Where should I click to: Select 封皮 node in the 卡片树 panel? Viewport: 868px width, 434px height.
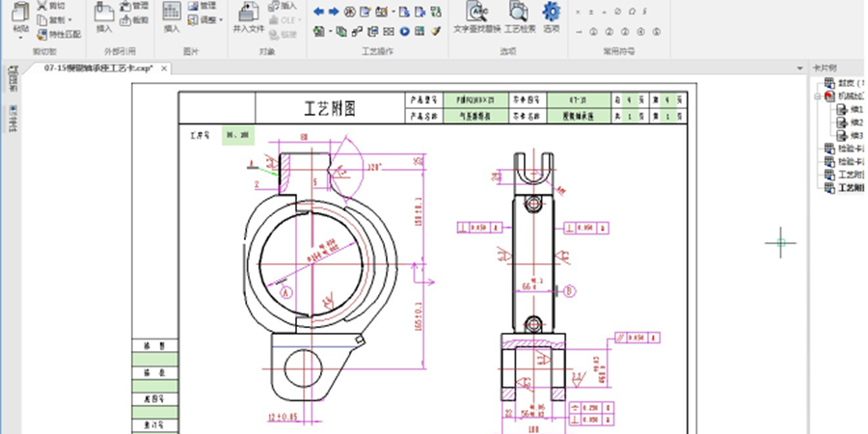(x=844, y=83)
